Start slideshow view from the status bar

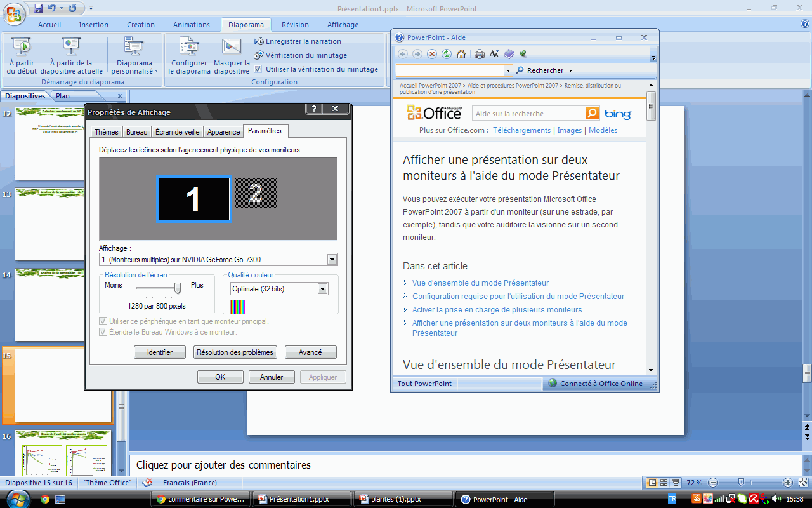point(676,483)
